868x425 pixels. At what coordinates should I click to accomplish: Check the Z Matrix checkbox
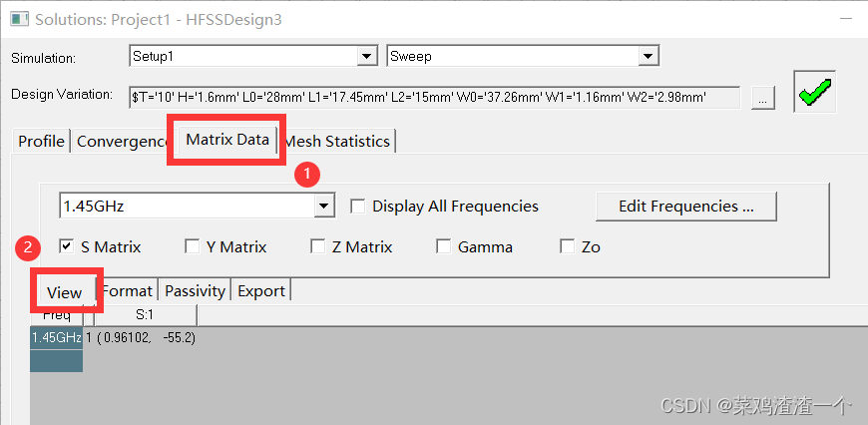(317, 246)
